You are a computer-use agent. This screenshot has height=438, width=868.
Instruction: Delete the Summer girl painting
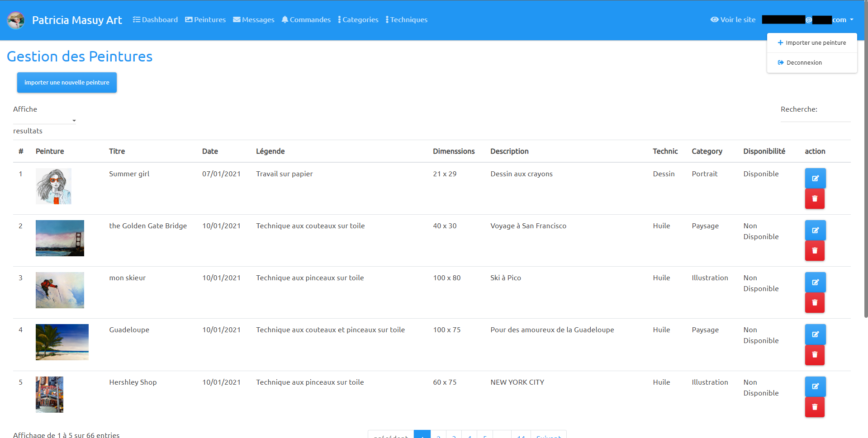815,199
